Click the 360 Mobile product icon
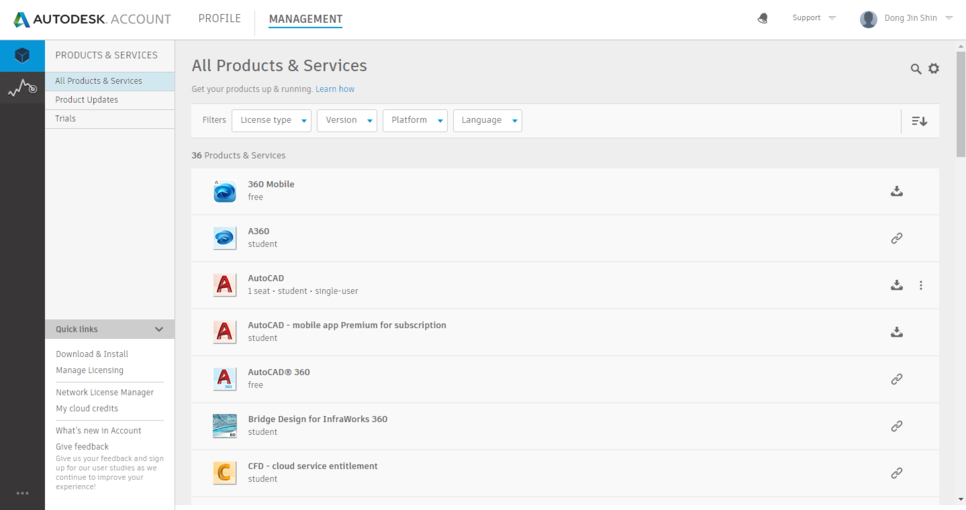Image resolution: width=966 pixels, height=510 pixels. point(225,192)
